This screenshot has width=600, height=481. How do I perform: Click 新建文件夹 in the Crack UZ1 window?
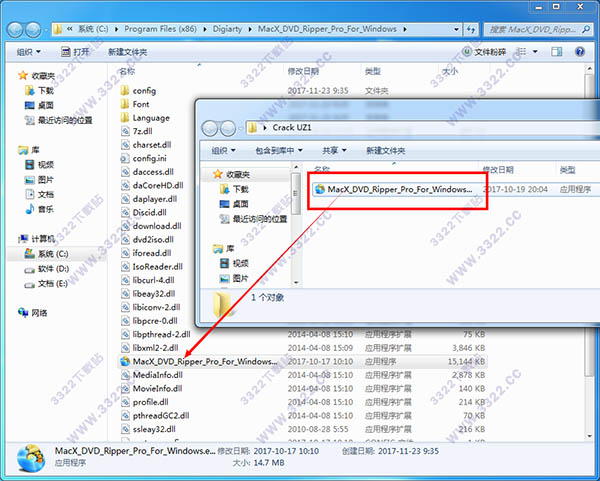[386, 150]
